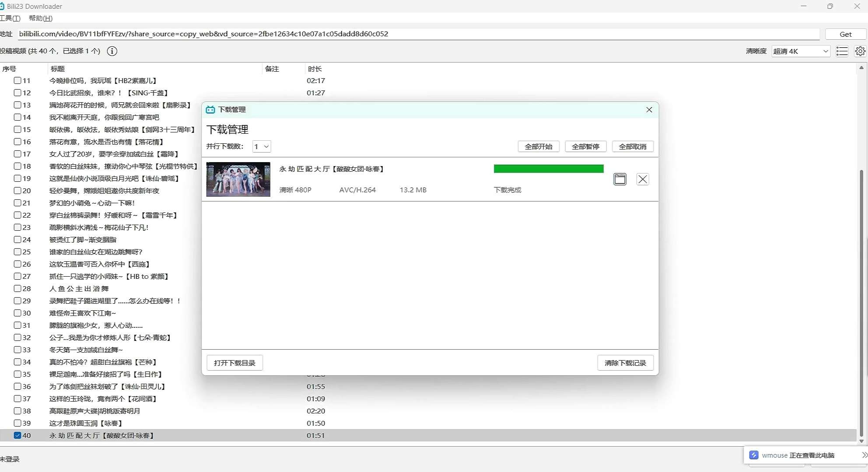Click the 下载管理 title bar icon
This screenshot has height=472, width=868.
coord(210,110)
